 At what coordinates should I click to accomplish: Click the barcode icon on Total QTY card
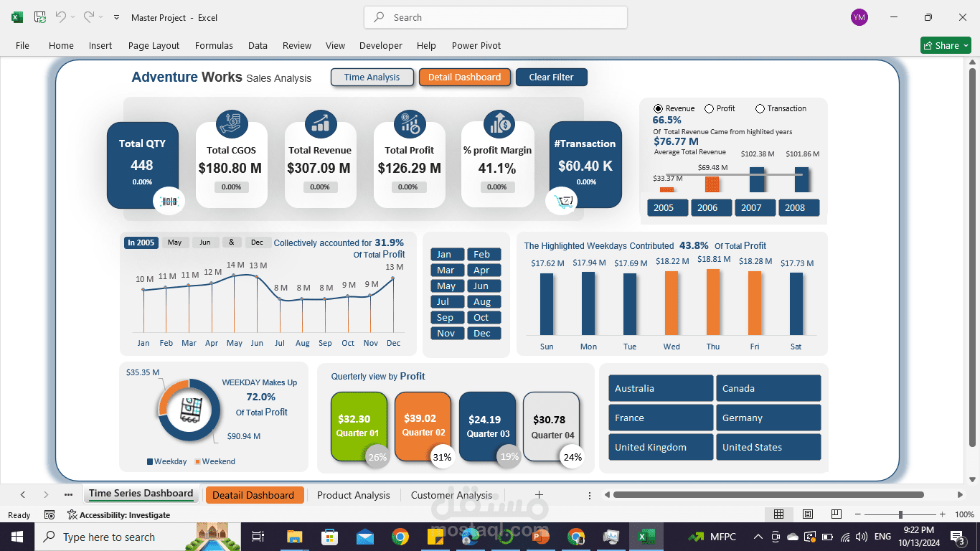(x=169, y=201)
